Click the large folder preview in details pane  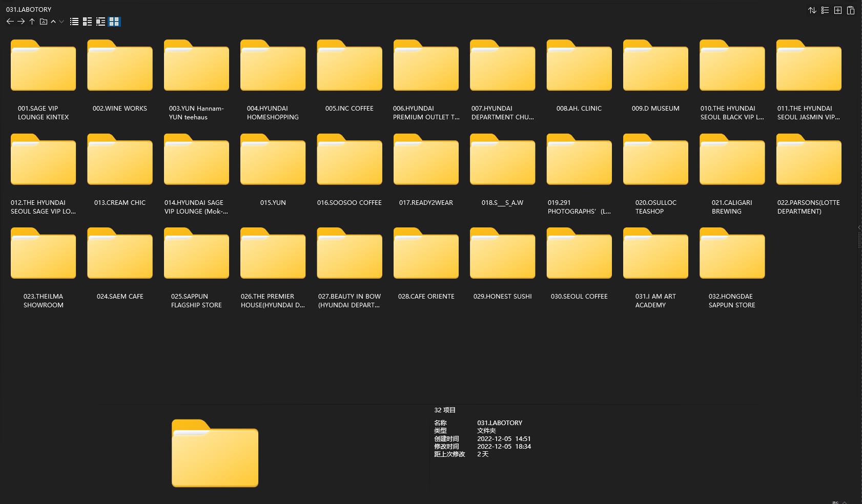tap(215, 453)
